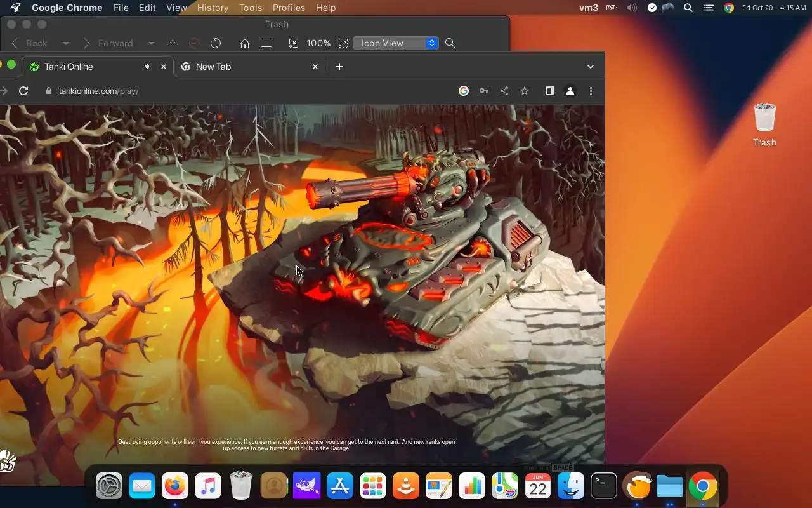
Task: Open Back history dropdown in Trash window
Action: pyautogui.click(x=65, y=43)
